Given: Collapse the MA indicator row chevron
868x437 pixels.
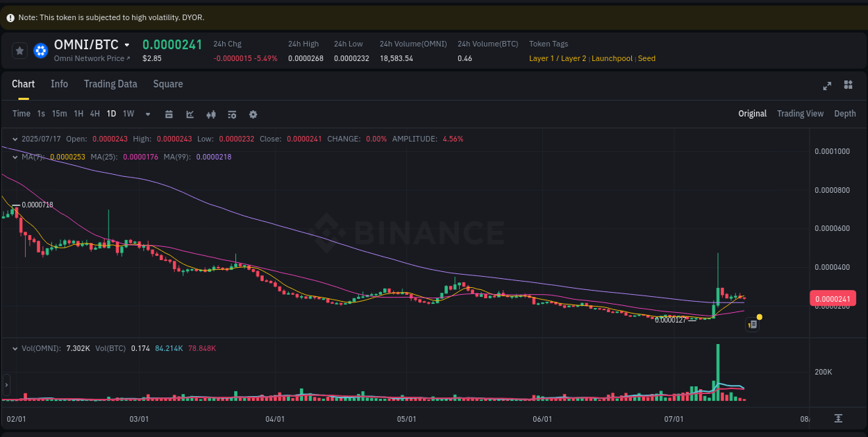Looking at the screenshot, I should [14, 157].
